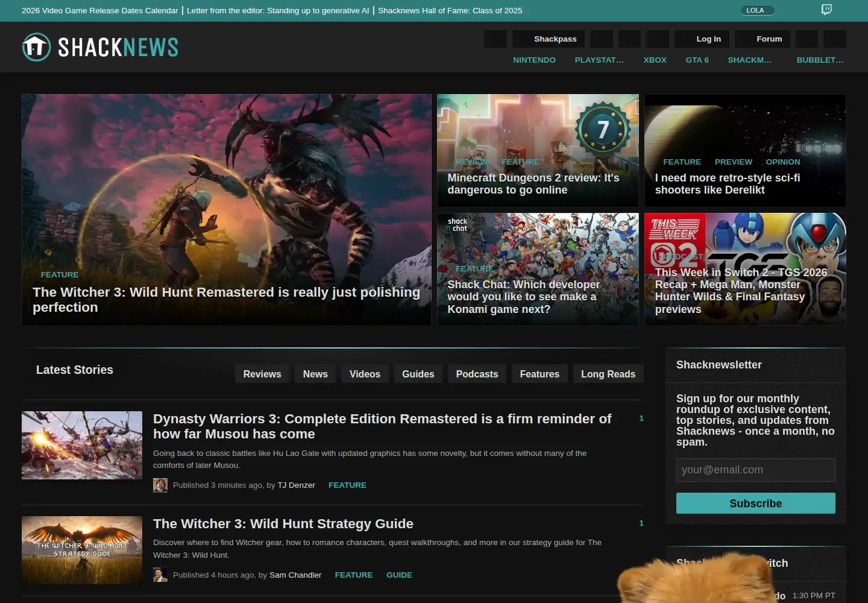
Task: Open the BUBBLET... nav link
Action: [x=820, y=60]
